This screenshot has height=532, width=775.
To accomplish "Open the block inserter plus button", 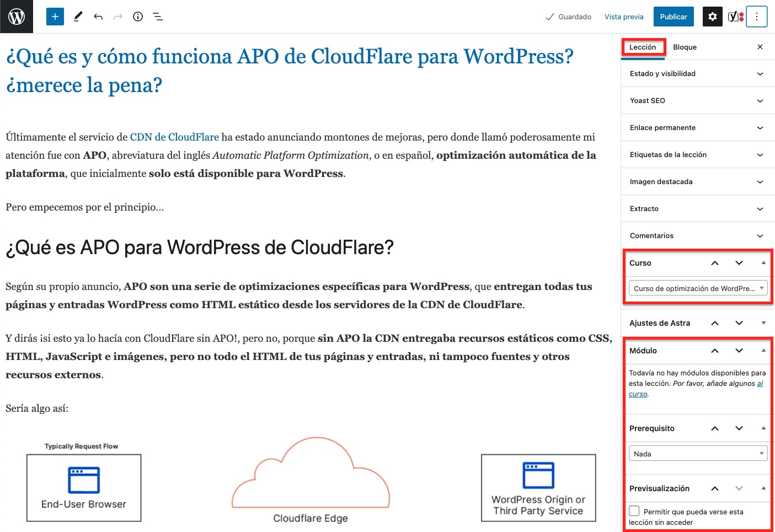I will pyautogui.click(x=55, y=17).
